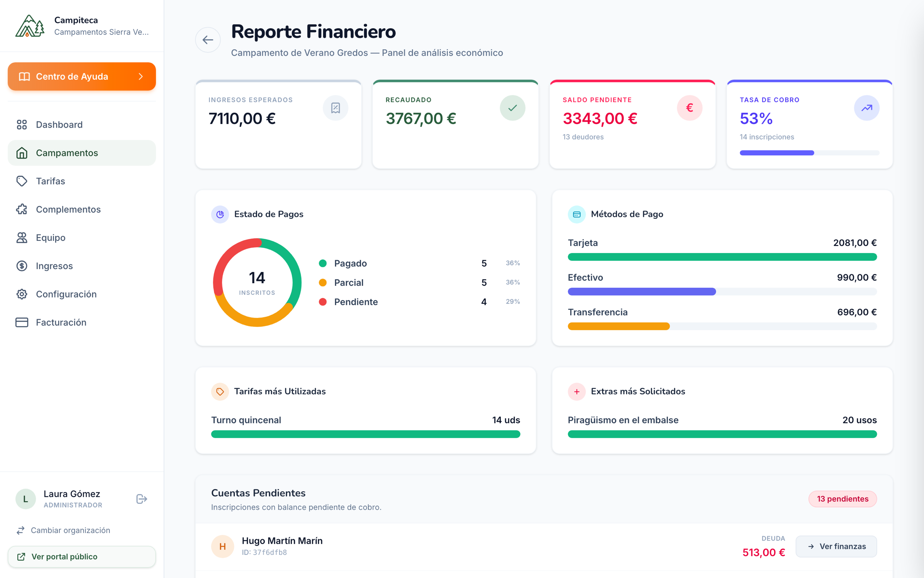Screen dimensions: 924x578
Task: Select the Parcial legend row
Action: point(419,282)
